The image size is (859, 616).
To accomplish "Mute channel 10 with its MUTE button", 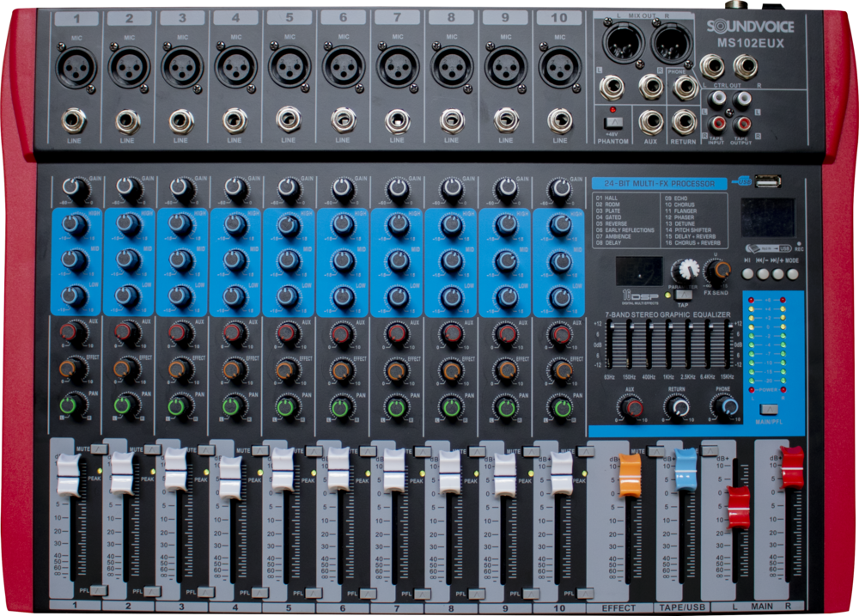I will click(585, 451).
